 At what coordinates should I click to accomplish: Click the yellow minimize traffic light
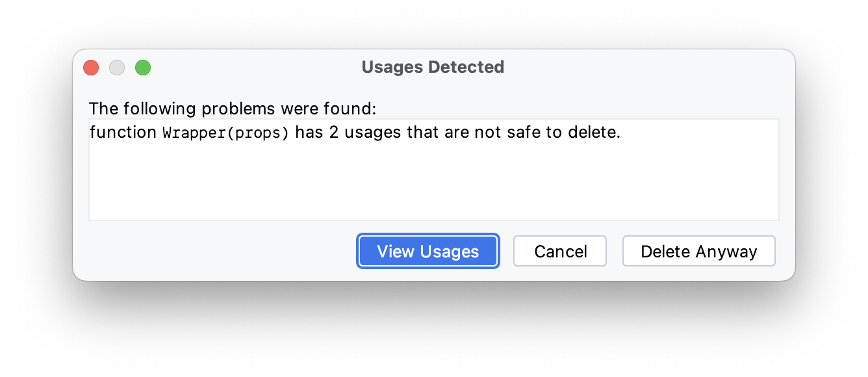(116, 67)
